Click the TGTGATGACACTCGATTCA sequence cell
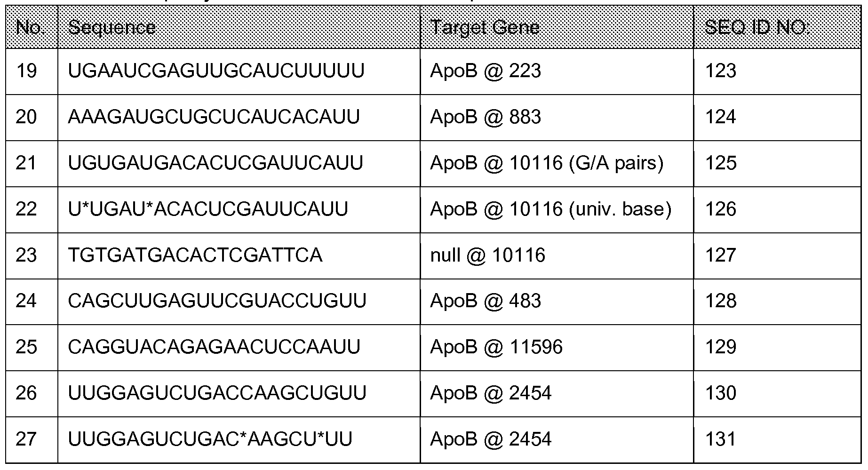 [195, 255]
